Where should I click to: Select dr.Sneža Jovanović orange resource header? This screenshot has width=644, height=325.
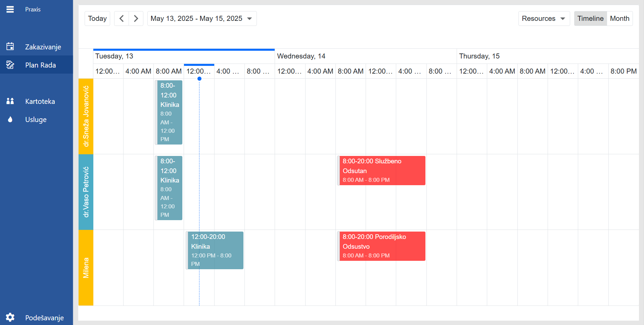coord(86,116)
